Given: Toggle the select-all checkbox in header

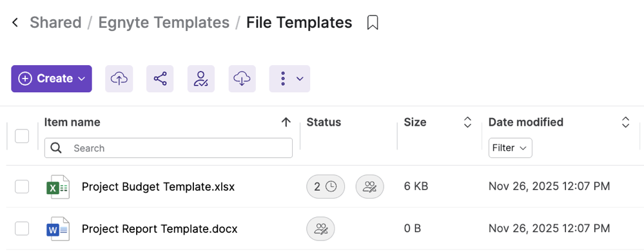Looking at the screenshot, I should [22, 136].
